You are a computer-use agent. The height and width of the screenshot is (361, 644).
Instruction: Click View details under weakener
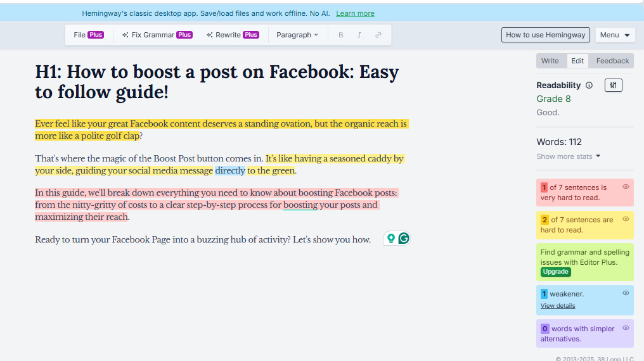pos(557,306)
